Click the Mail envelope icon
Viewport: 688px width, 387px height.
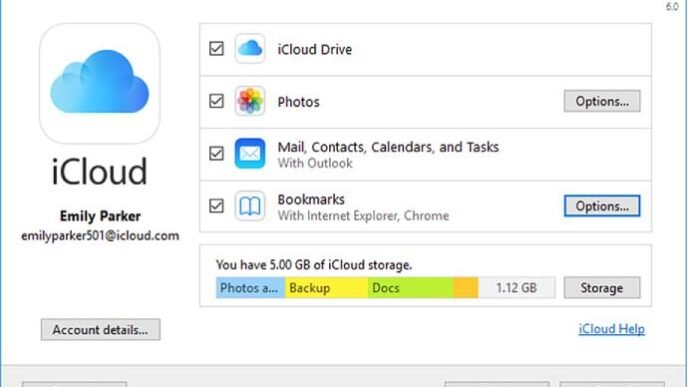pos(250,154)
